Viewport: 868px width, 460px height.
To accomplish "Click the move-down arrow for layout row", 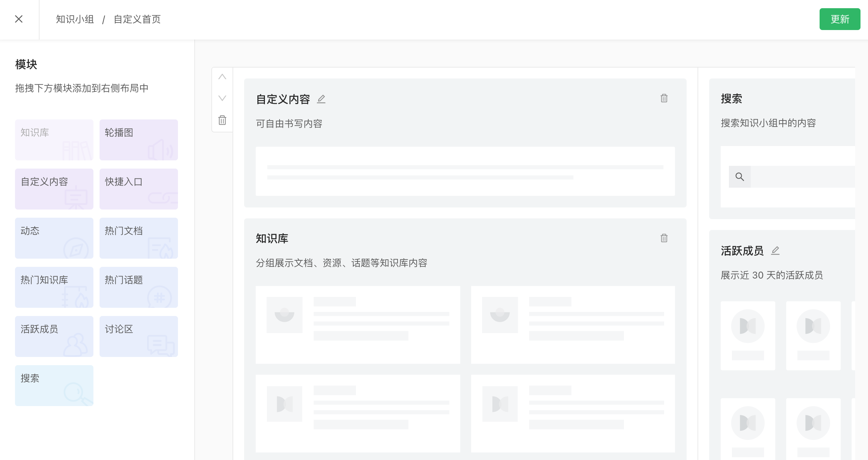I will coord(222,98).
